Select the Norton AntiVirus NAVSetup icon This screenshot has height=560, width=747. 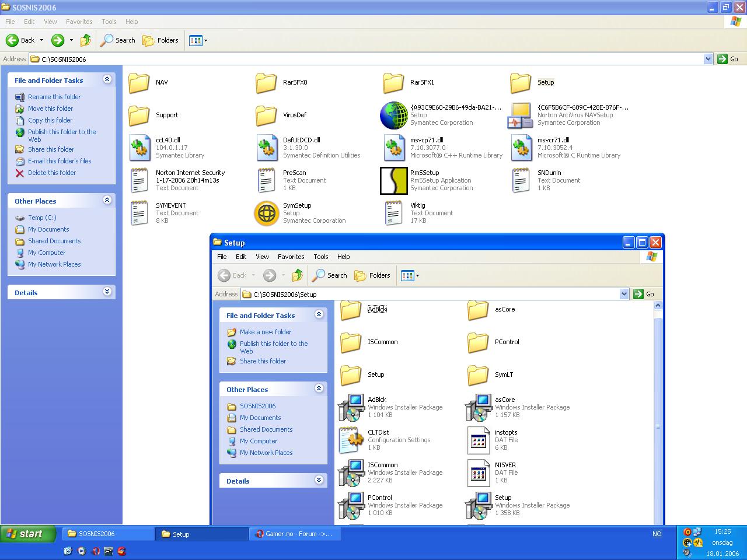pyautogui.click(x=520, y=115)
